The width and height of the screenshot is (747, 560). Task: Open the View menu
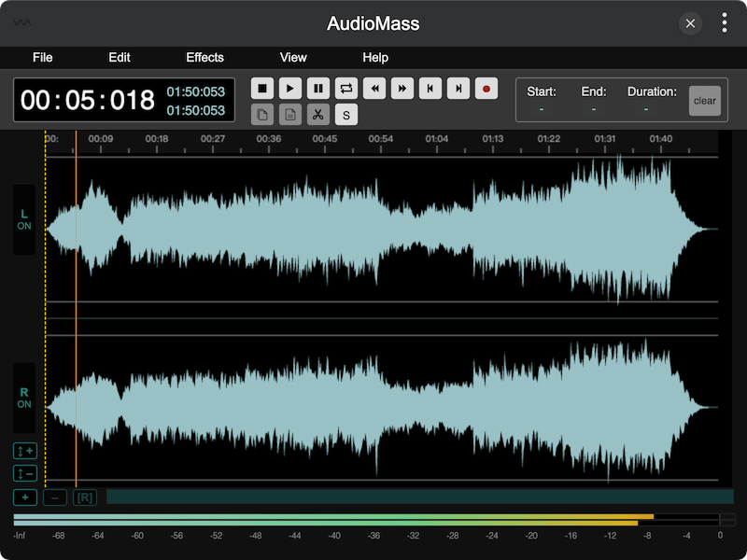[x=293, y=58]
